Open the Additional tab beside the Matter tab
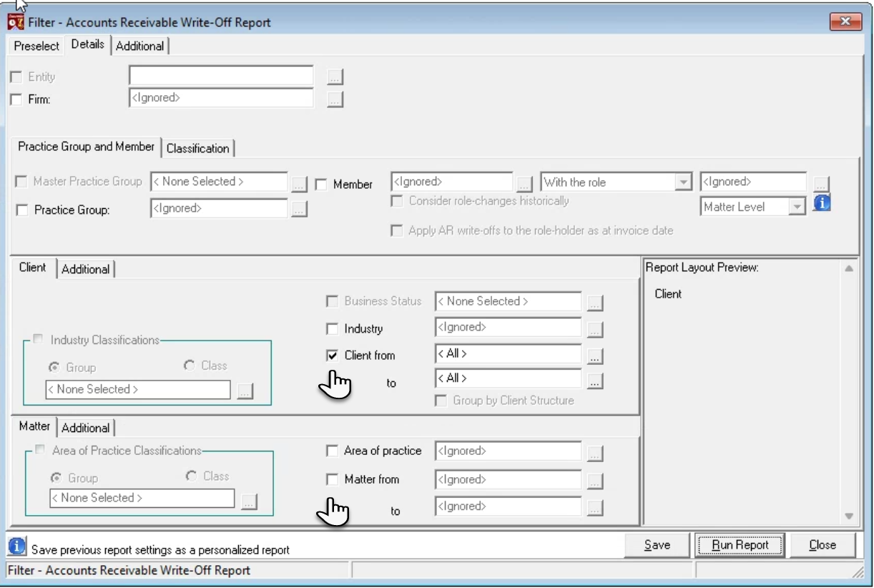This screenshot has height=588, width=874. [x=86, y=428]
